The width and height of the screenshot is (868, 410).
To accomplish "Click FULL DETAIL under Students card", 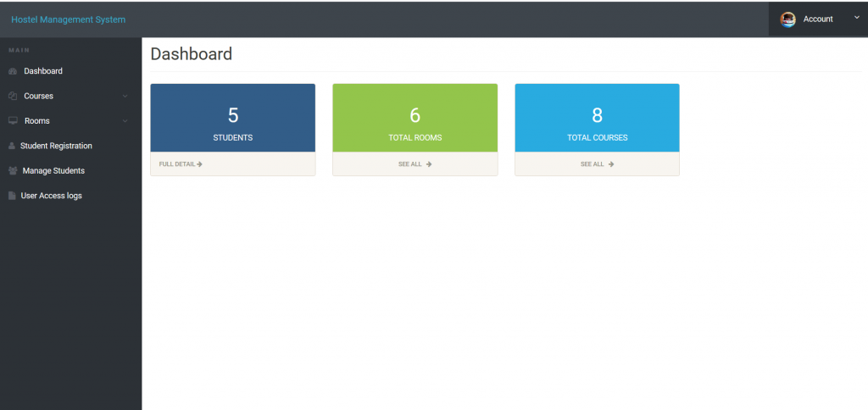I will click(177, 164).
